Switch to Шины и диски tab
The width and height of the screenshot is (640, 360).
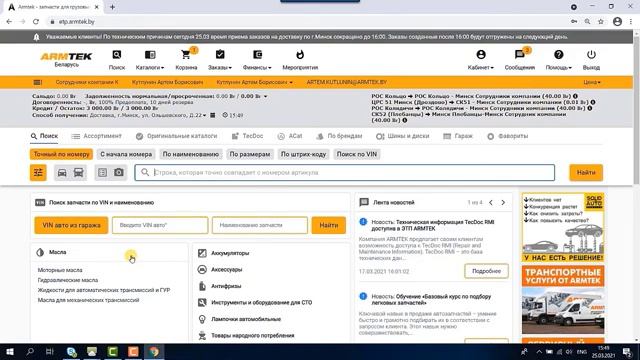(402, 136)
